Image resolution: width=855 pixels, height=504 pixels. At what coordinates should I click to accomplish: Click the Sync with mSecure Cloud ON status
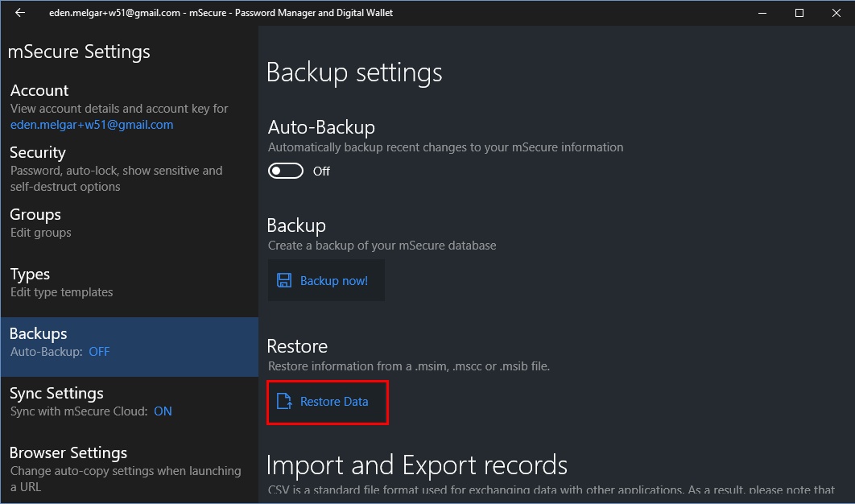click(x=163, y=411)
